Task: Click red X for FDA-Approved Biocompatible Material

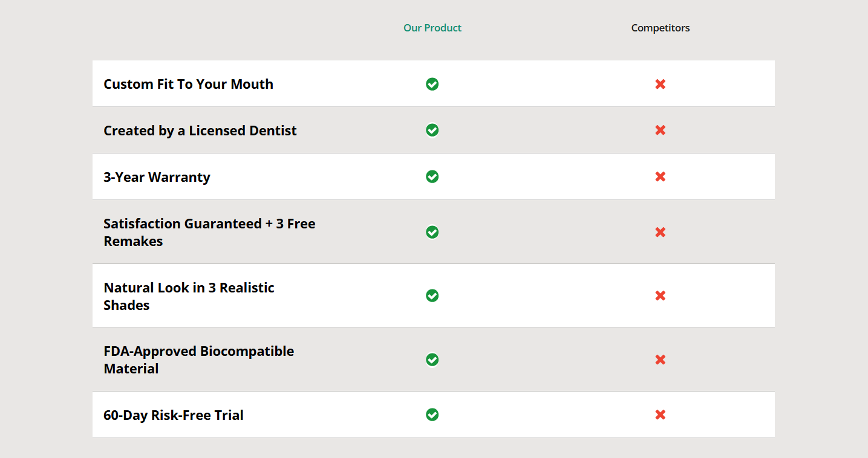Action: [x=660, y=360]
